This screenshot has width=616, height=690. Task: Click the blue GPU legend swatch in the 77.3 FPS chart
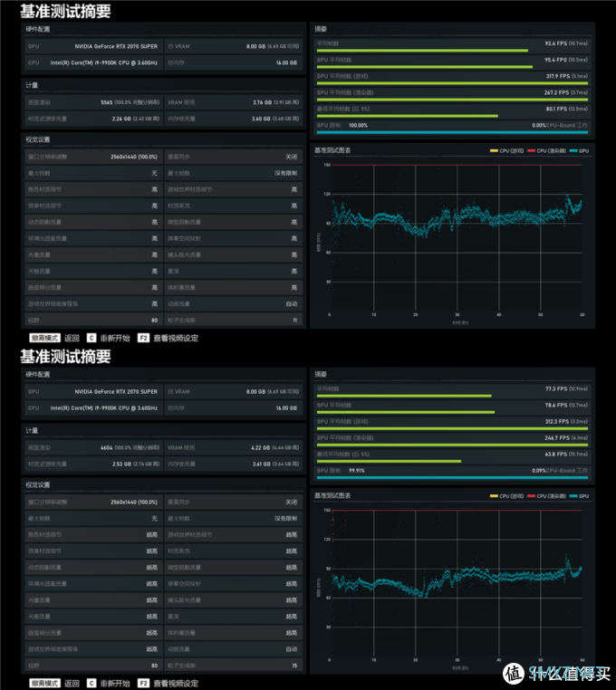point(573,496)
